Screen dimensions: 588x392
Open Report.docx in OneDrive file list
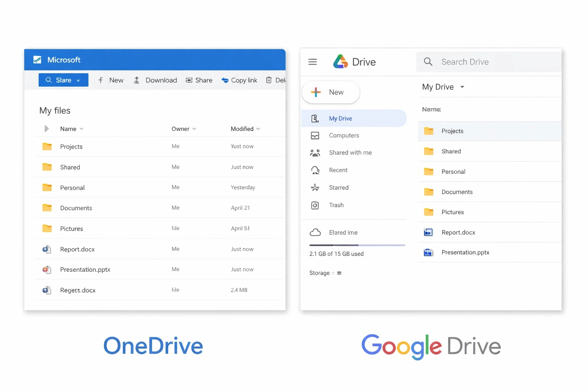click(x=77, y=249)
